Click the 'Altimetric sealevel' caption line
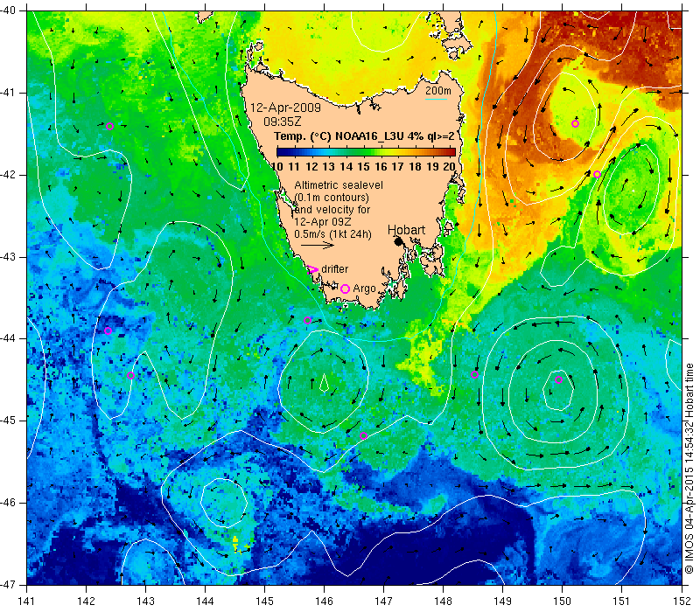This screenshot has width=700, height=612. [x=339, y=184]
